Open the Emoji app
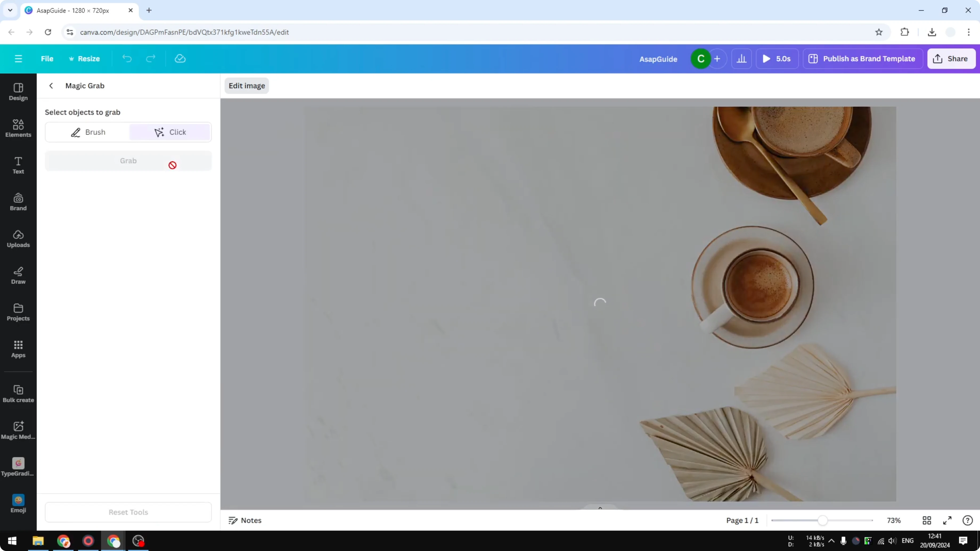This screenshot has width=980, height=551. click(x=18, y=504)
